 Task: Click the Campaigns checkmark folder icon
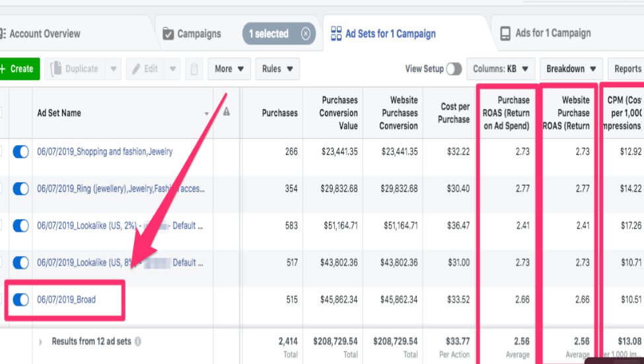coord(168,34)
